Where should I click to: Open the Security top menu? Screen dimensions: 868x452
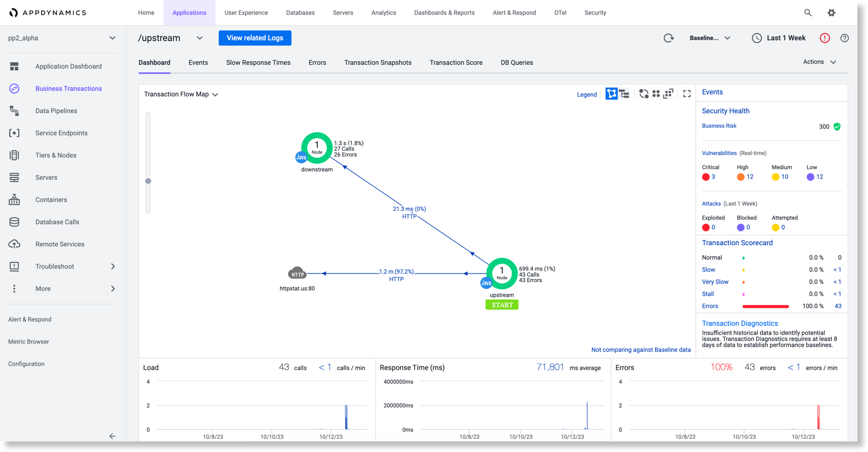tap(595, 13)
